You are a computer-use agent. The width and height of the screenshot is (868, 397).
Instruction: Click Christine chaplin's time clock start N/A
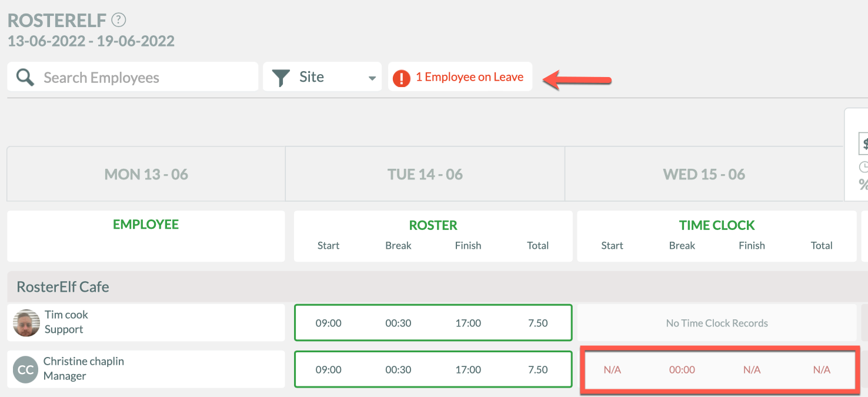(612, 370)
